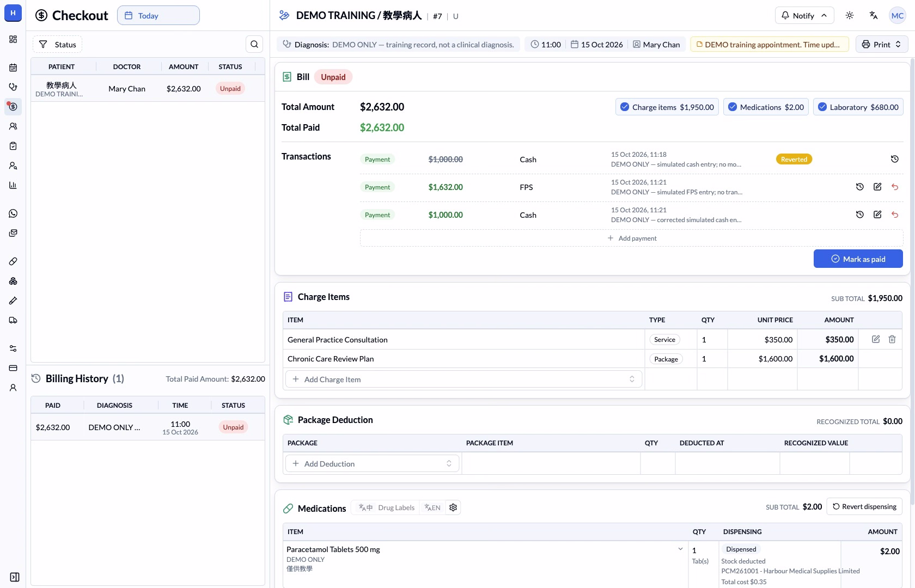Screen dimensions: 915x588
Task: Select the $2,632.00 billing history row
Action: pyautogui.click(x=148, y=427)
